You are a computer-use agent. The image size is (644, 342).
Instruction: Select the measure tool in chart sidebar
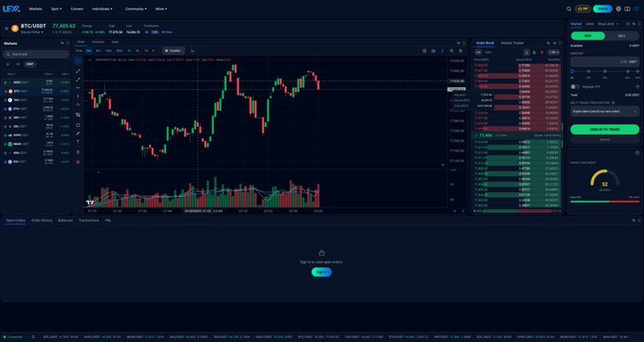click(x=78, y=153)
